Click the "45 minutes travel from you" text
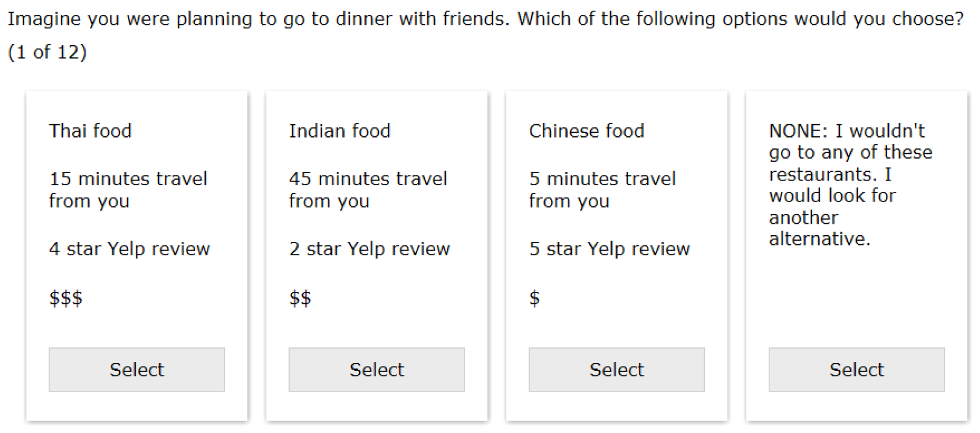This screenshot has width=980, height=433. (x=367, y=189)
